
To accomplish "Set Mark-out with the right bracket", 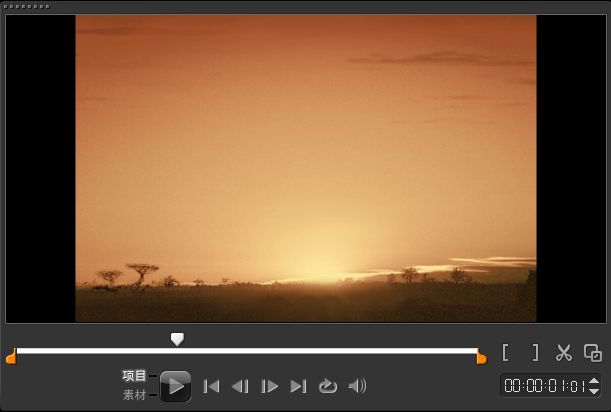I will click(x=535, y=353).
